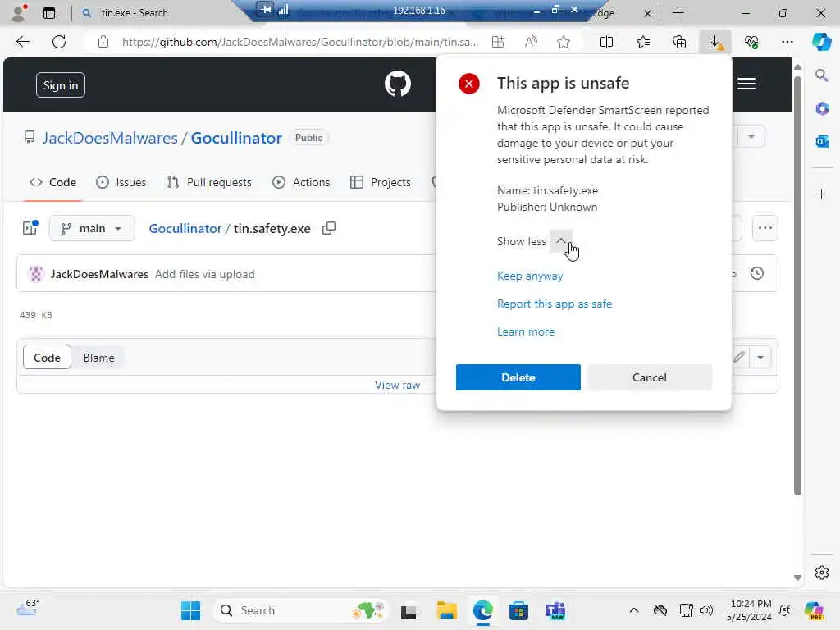Screen dimensions: 840x630
Task: Open the Learn more link
Action: click(526, 331)
